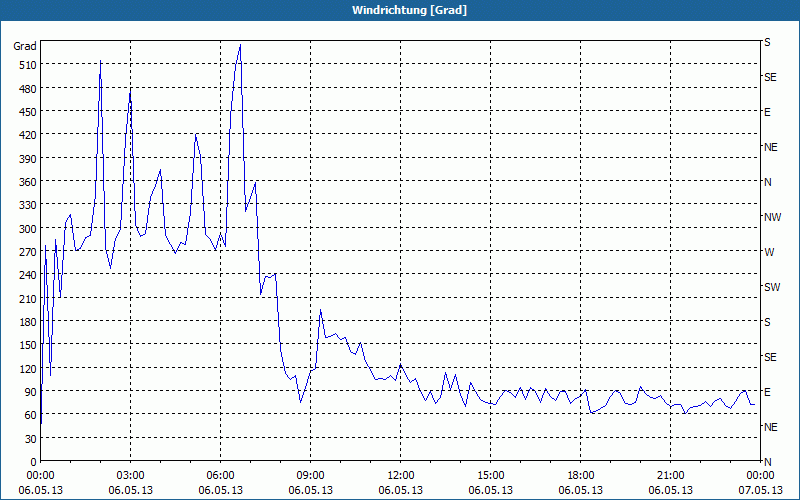Screen dimensions: 800x500
Task: Click the 15:00 time label
Action: 490,476
